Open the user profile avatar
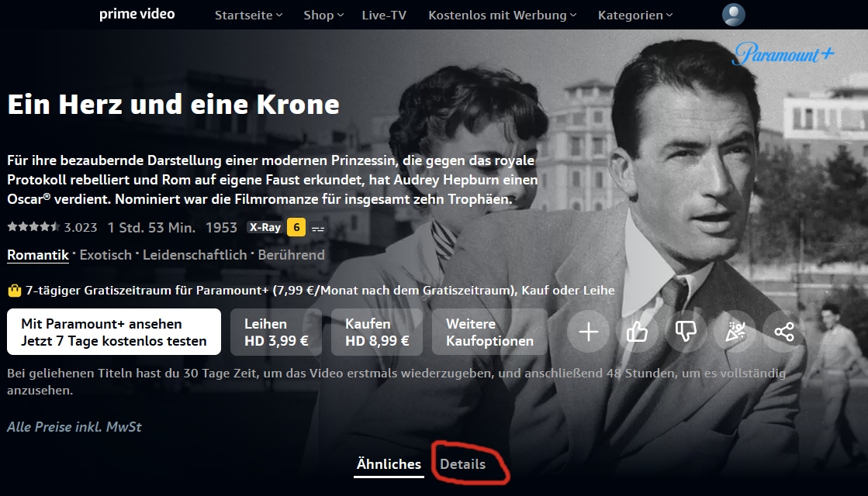The height and width of the screenshot is (496, 868). tap(734, 15)
